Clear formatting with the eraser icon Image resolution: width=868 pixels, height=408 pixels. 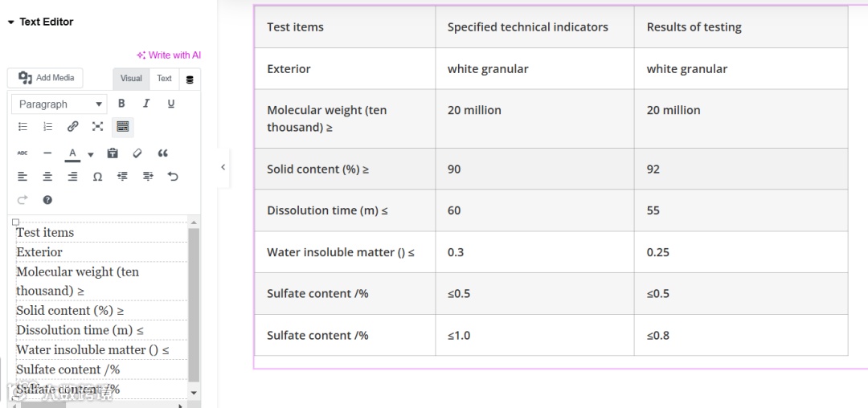137,153
